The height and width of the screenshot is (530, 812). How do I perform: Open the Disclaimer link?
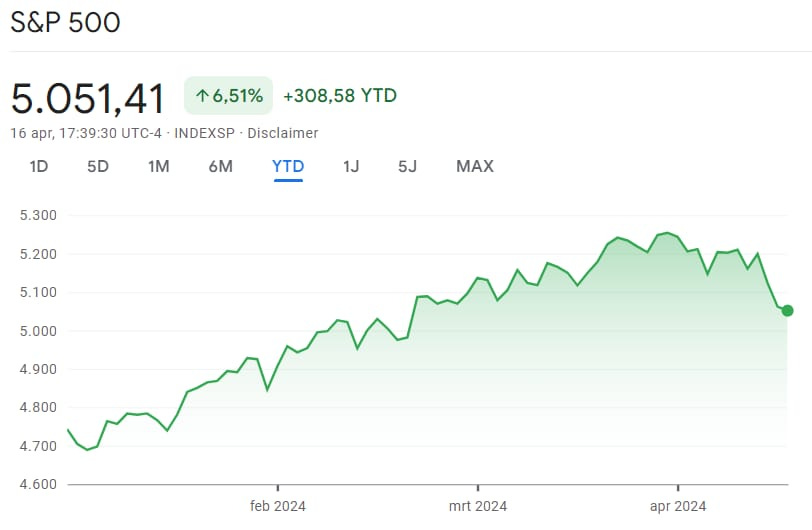coord(283,133)
